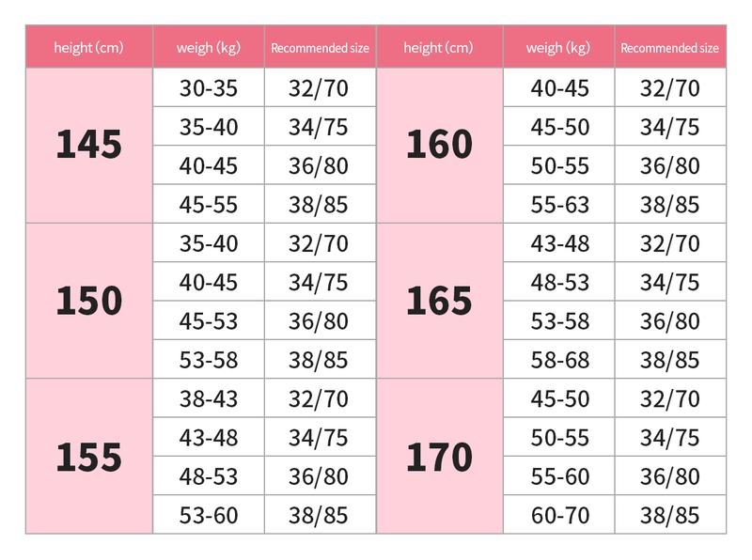The image size is (752, 560).
Task: Click the first height (cm) header
Action: (x=89, y=46)
